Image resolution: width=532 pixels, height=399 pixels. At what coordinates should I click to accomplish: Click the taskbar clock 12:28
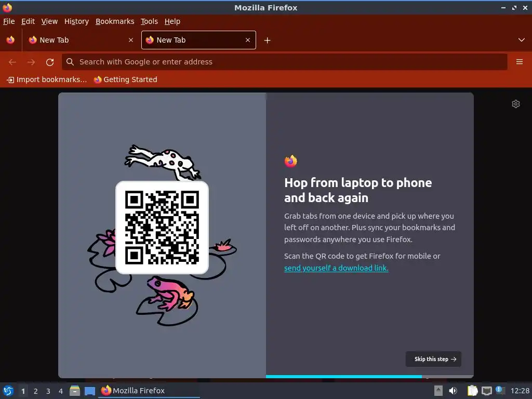click(520, 391)
